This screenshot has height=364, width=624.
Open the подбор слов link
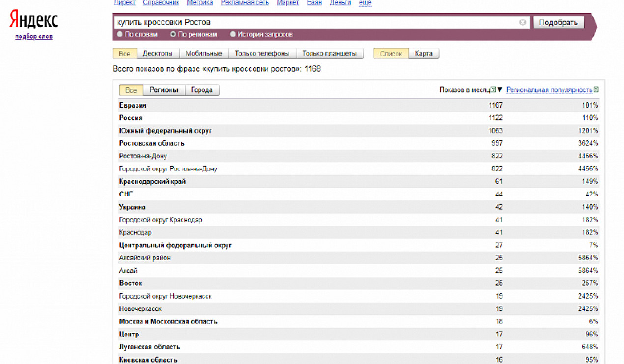pyautogui.click(x=34, y=37)
